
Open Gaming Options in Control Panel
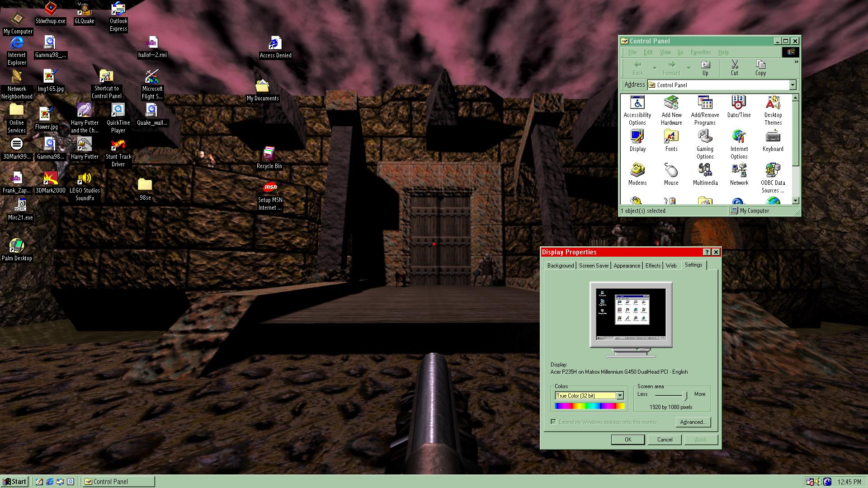[x=705, y=136]
